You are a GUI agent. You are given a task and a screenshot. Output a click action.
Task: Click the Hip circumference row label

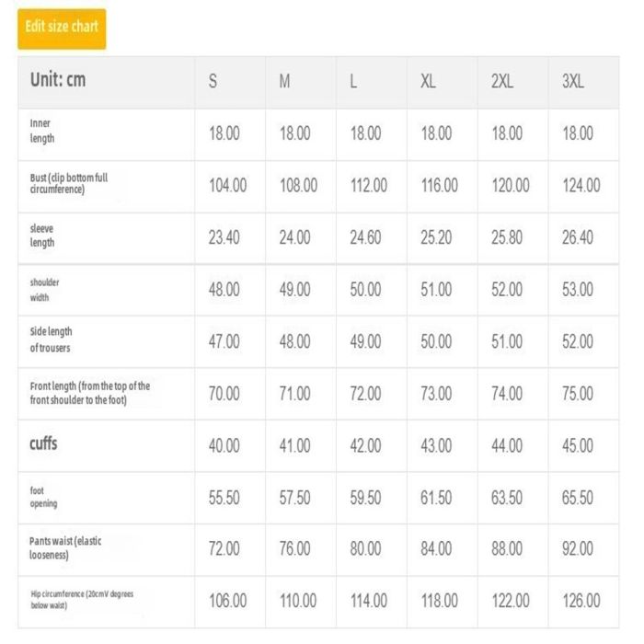(x=81, y=600)
